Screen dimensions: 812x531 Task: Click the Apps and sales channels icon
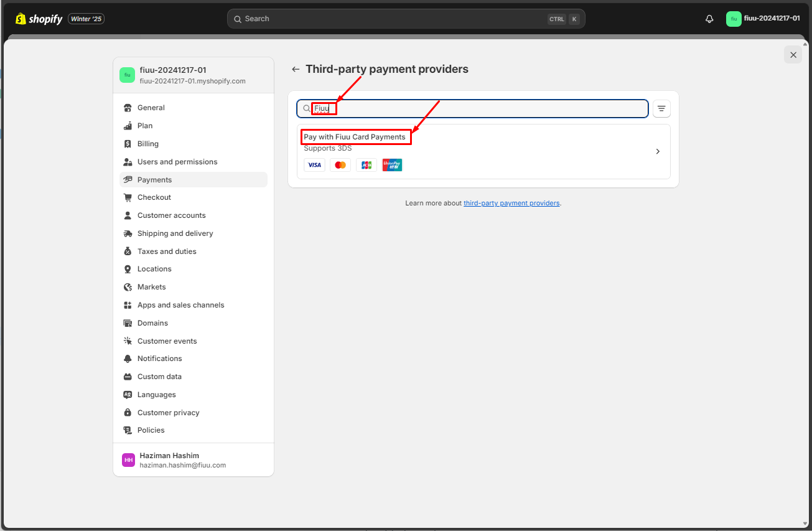(128, 305)
